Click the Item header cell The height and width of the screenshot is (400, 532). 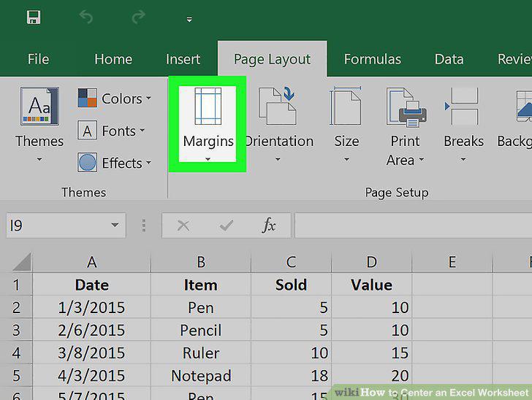point(201,285)
